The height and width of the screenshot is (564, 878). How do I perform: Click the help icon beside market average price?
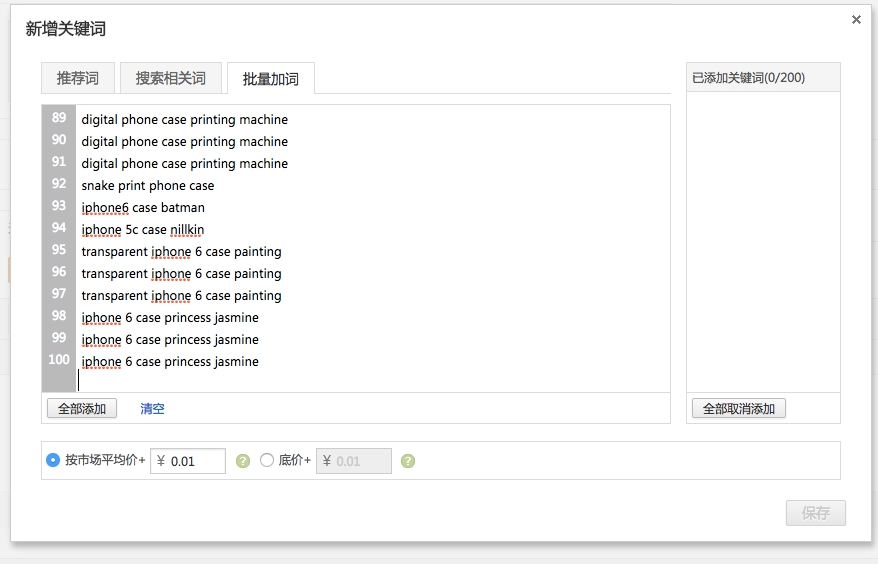[242, 461]
